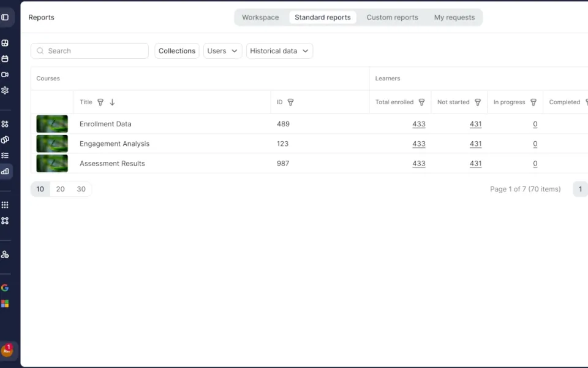588x368 pixels.
Task: Open In progress 0 for Assessment Results
Action: pos(535,163)
